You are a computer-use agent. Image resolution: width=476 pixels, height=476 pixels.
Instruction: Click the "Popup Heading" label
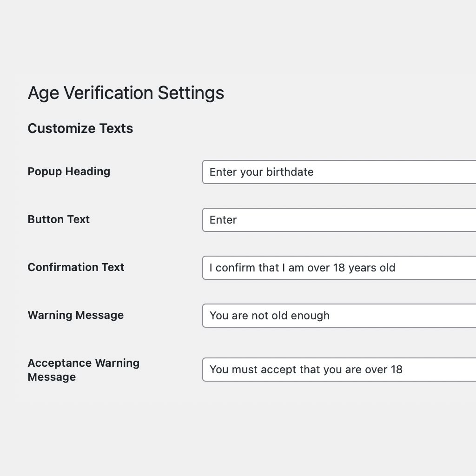pyautogui.click(x=69, y=172)
